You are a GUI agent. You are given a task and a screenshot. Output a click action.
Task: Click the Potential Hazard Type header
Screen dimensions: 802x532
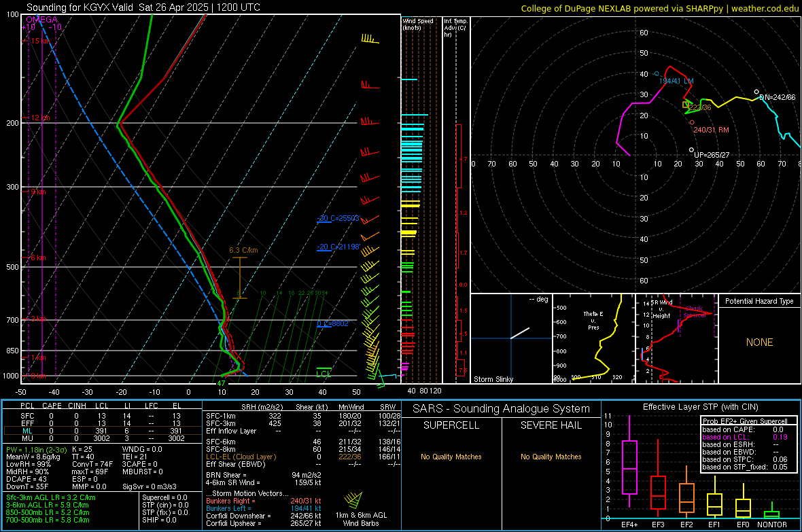[x=759, y=301]
